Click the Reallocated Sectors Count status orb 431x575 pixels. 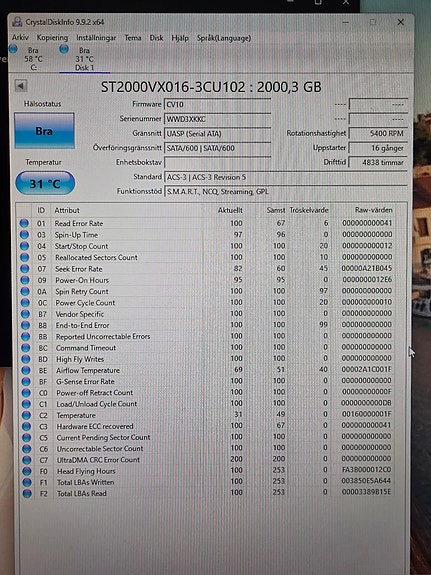pos(25,257)
